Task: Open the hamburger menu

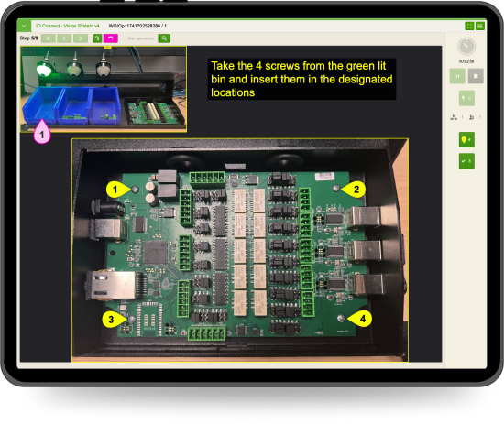Action: [x=480, y=26]
